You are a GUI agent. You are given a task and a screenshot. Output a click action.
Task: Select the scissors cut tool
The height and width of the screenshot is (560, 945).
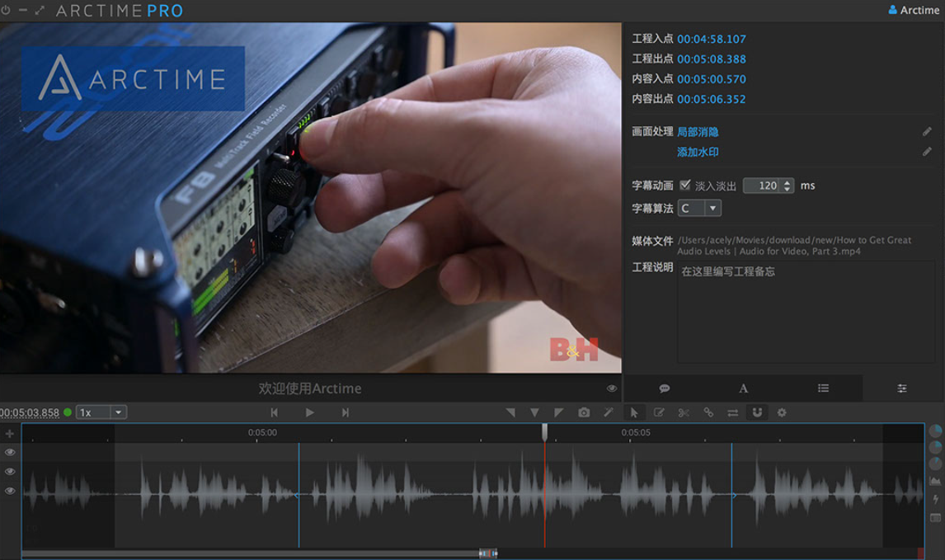pyautogui.click(x=684, y=412)
